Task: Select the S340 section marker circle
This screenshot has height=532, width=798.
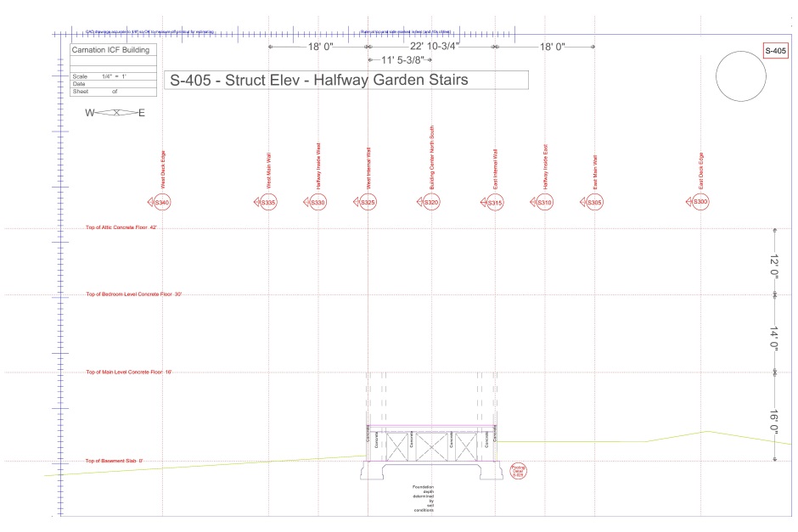Action: pyautogui.click(x=162, y=203)
